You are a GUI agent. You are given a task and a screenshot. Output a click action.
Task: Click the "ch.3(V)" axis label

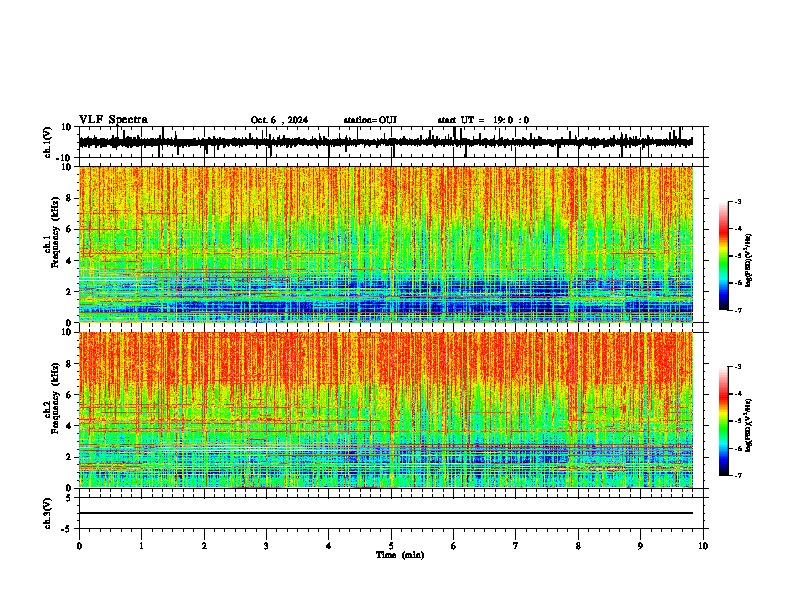48,513
